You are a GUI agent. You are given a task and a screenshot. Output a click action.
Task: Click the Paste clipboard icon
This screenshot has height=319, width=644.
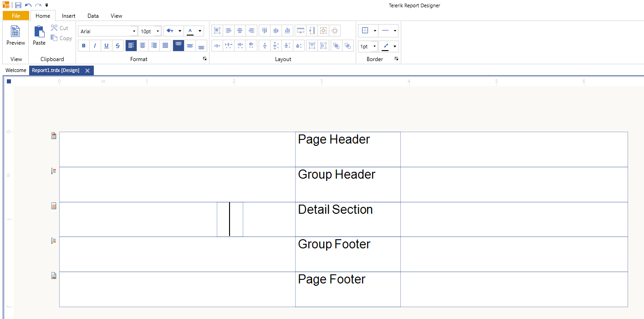(39, 36)
